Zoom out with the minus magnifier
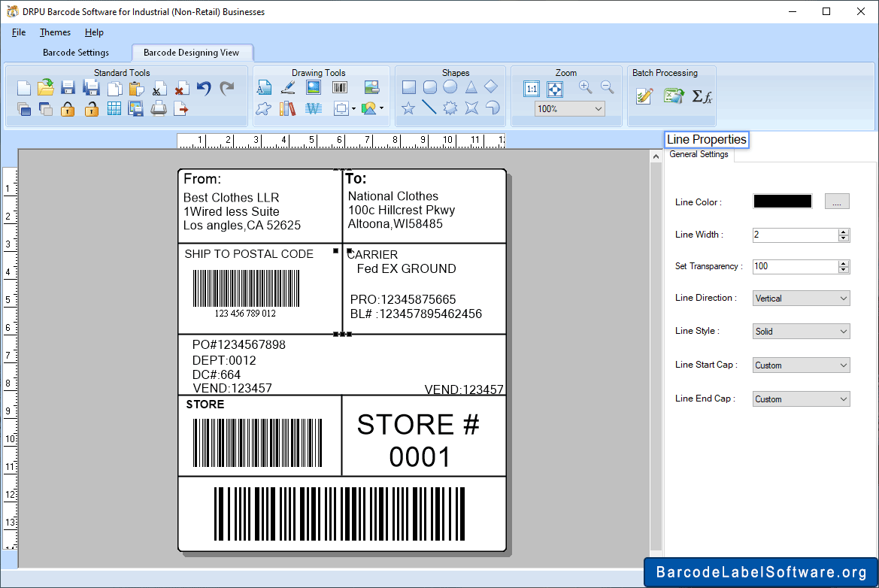Image resolution: width=879 pixels, height=588 pixels. point(607,87)
